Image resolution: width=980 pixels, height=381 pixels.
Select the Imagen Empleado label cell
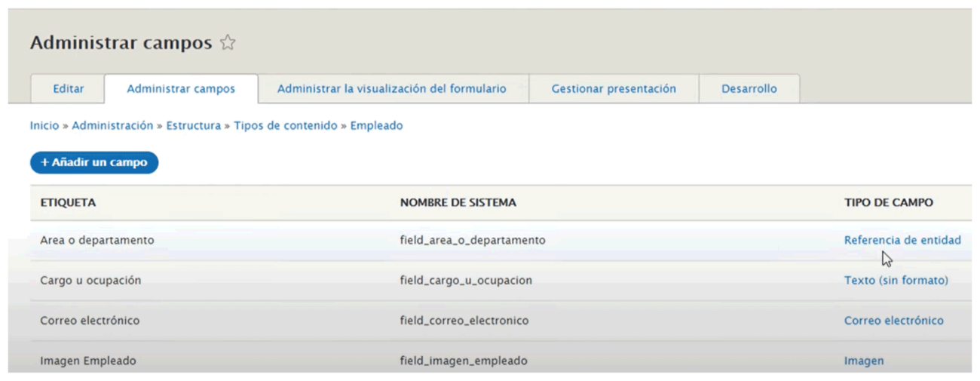[x=88, y=361]
